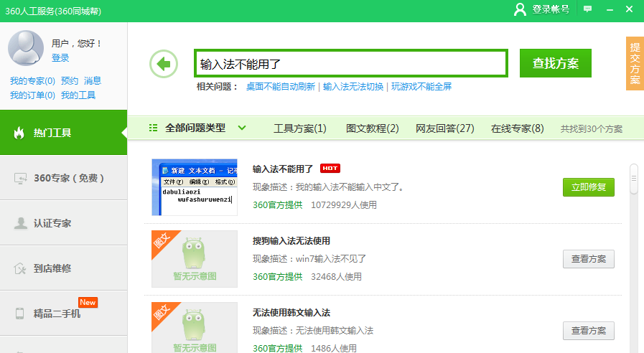Viewport: 644px width, 353px height.
Task: Open the result title 无法使用韩文输入法
Action: [x=291, y=313]
